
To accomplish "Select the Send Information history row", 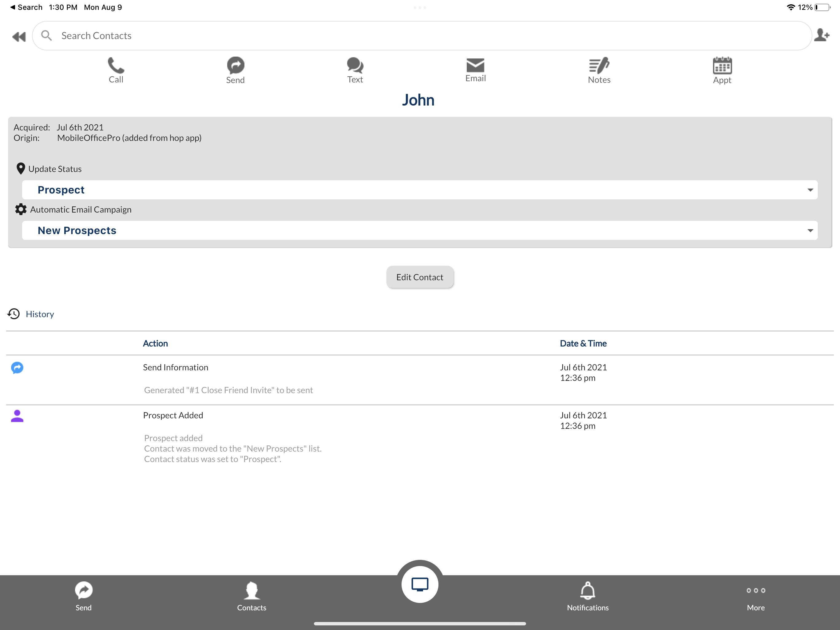I will tap(176, 367).
